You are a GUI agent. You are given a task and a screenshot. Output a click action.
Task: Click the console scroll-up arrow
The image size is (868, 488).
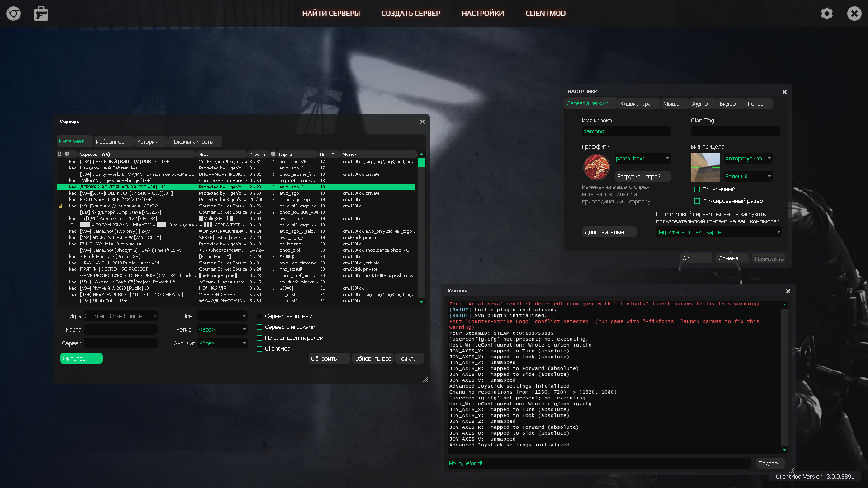784,305
